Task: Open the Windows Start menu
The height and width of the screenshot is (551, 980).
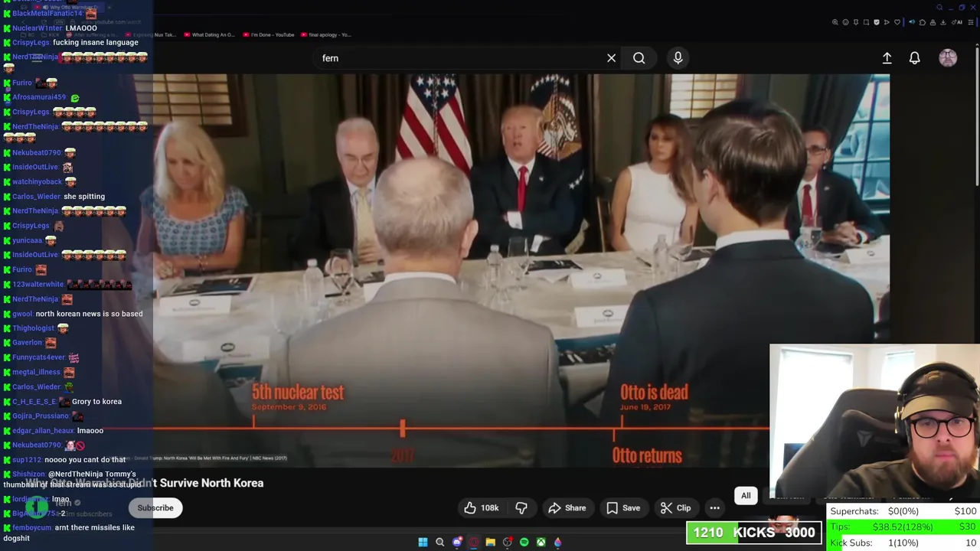Action: (423, 543)
